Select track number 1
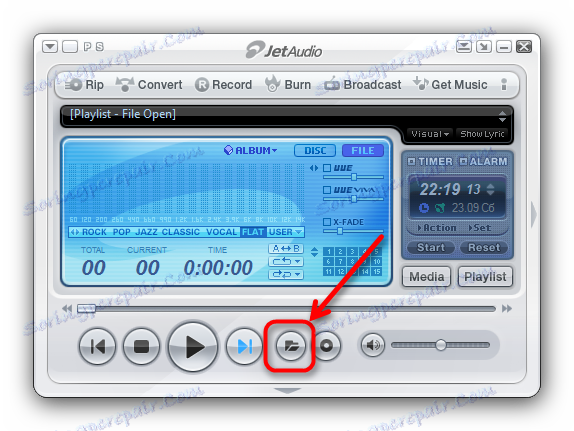This screenshot has width=574, height=431. (x=329, y=251)
